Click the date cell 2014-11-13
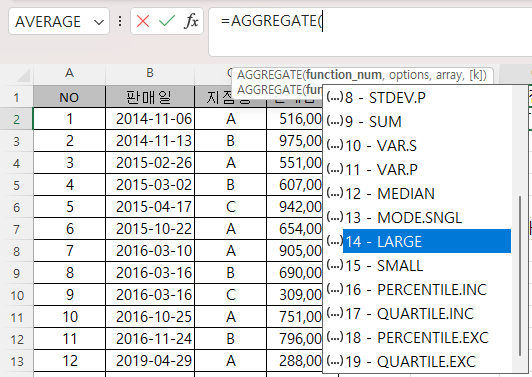This screenshot has width=532, height=377. pyautogui.click(x=150, y=141)
